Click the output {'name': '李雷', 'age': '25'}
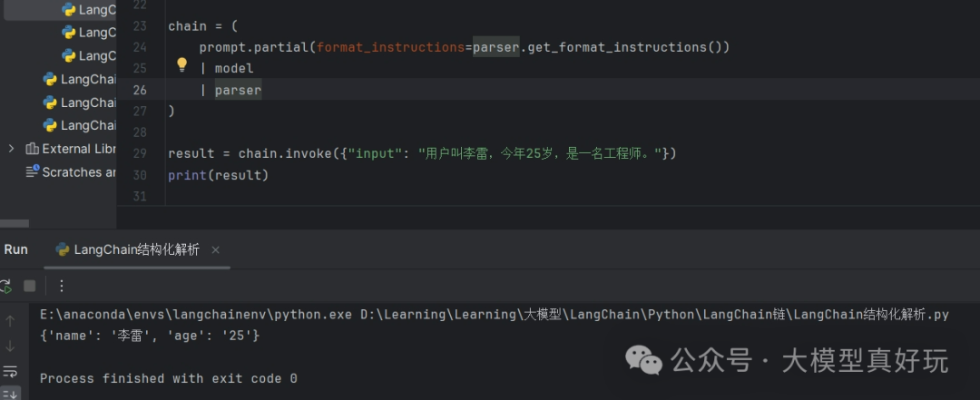The height and width of the screenshot is (400, 980). (x=150, y=337)
